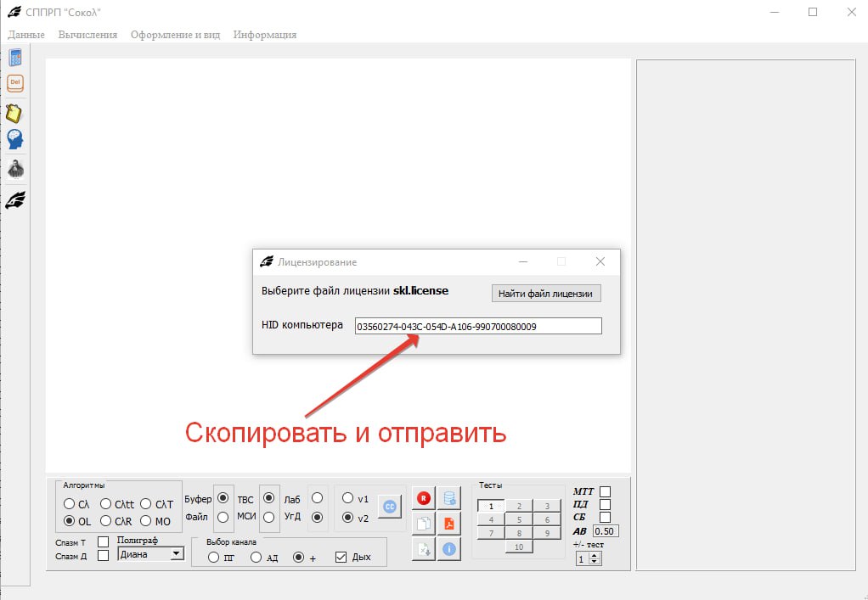Click the Del tool in the sidebar
This screenshot has height=600, width=868.
14,81
